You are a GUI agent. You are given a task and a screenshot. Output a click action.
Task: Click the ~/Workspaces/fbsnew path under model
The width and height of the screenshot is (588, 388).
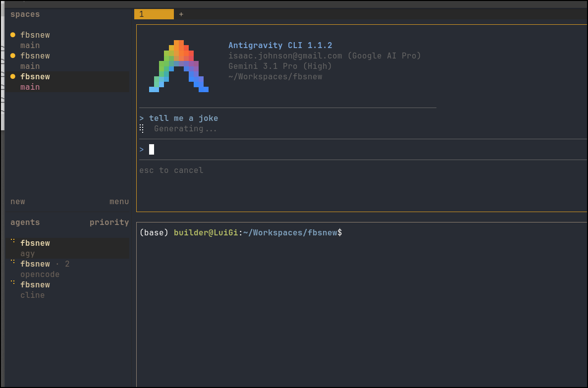[275, 76]
